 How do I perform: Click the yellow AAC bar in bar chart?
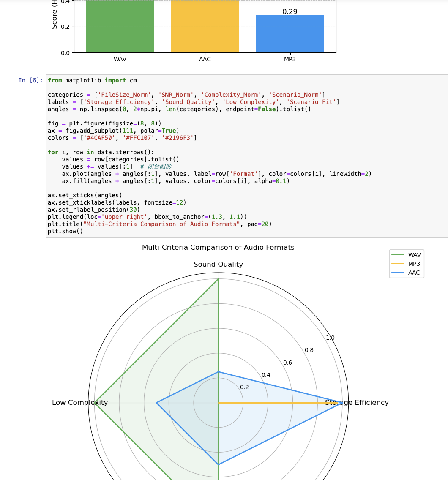click(205, 26)
